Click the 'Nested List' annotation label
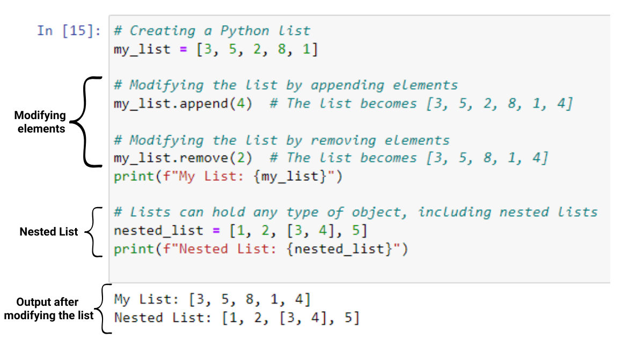This screenshot has width=644, height=338. [x=49, y=232]
